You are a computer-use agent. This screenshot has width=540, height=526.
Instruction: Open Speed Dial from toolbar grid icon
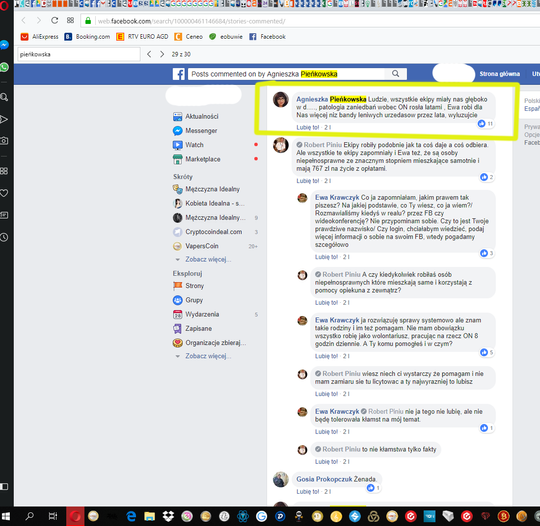point(70,20)
